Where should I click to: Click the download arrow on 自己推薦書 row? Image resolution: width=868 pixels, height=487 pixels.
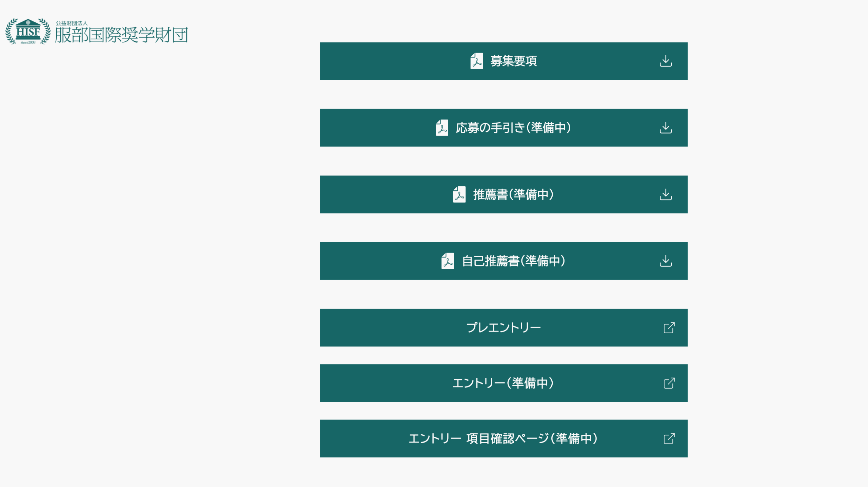[x=666, y=261]
